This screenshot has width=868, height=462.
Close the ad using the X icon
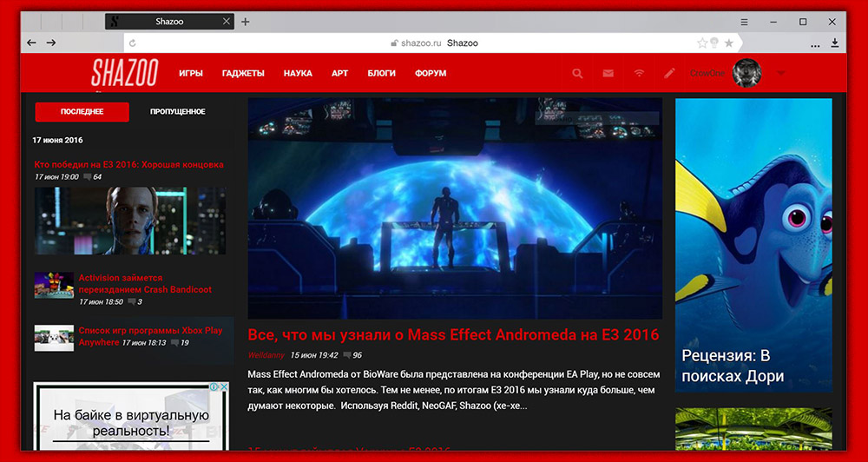click(225, 386)
